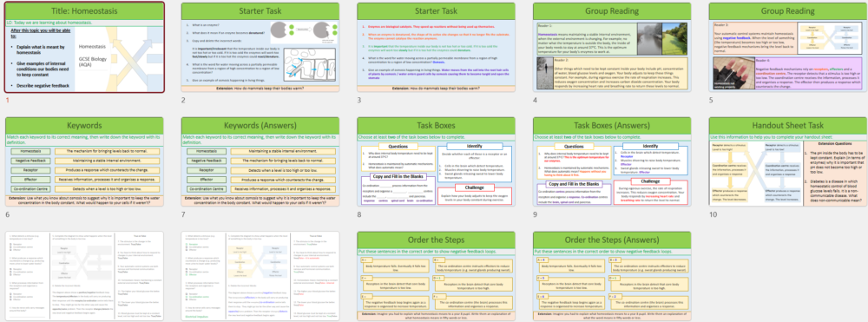
Task: Select the 'Task Boxes' slide 8 thumbnail
Action: click(437, 161)
